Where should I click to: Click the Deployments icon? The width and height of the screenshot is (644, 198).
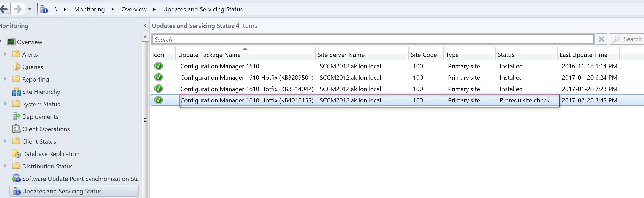click(x=16, y=116)
